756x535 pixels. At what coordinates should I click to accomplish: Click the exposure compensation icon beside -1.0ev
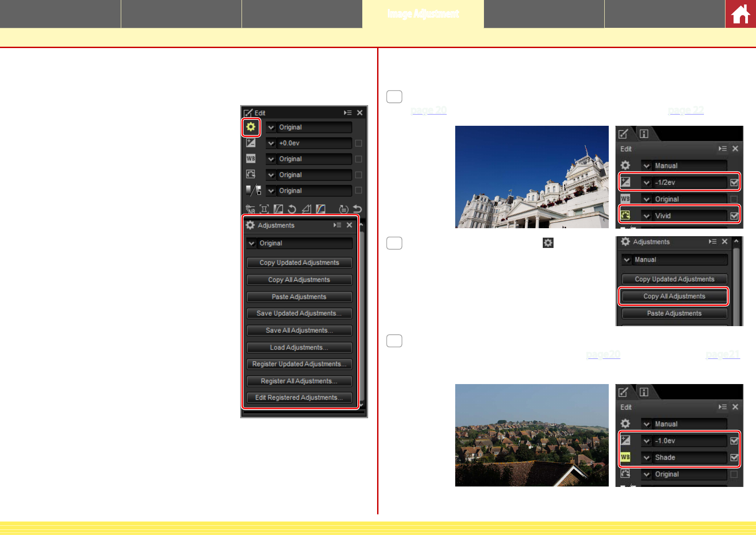[x=625, y=440]
